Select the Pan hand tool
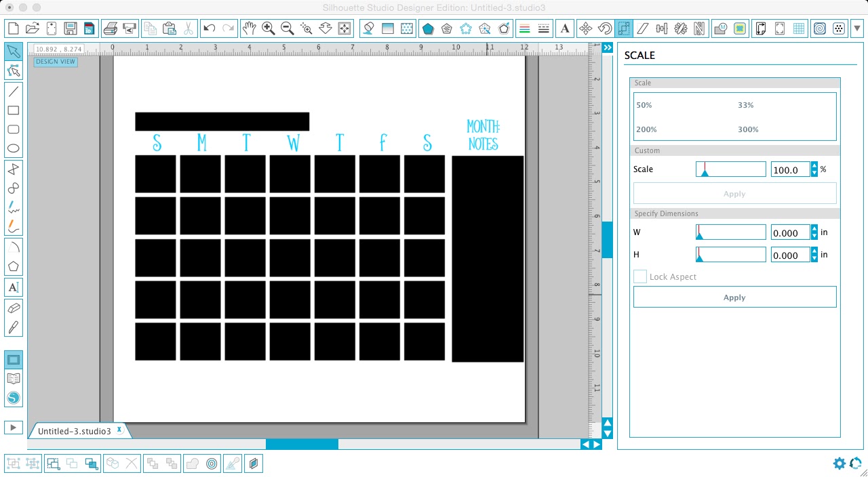 (250, 28)
